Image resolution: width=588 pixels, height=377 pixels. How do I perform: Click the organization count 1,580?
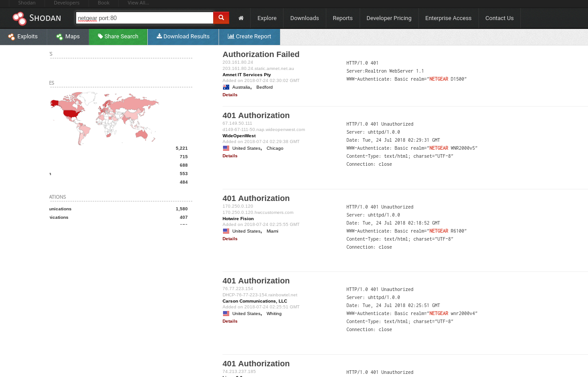[x=182, y=209]
